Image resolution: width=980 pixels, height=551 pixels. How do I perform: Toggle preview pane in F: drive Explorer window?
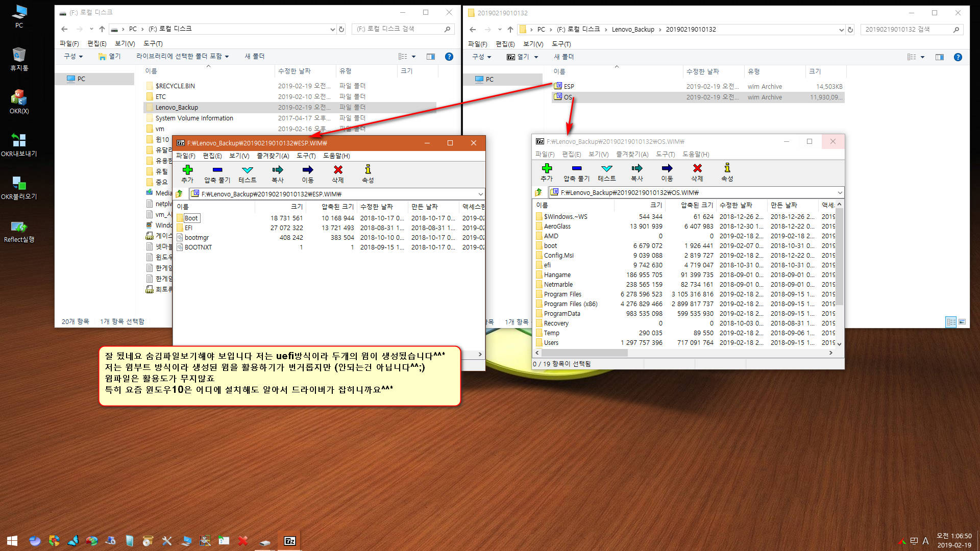[431, 57]
